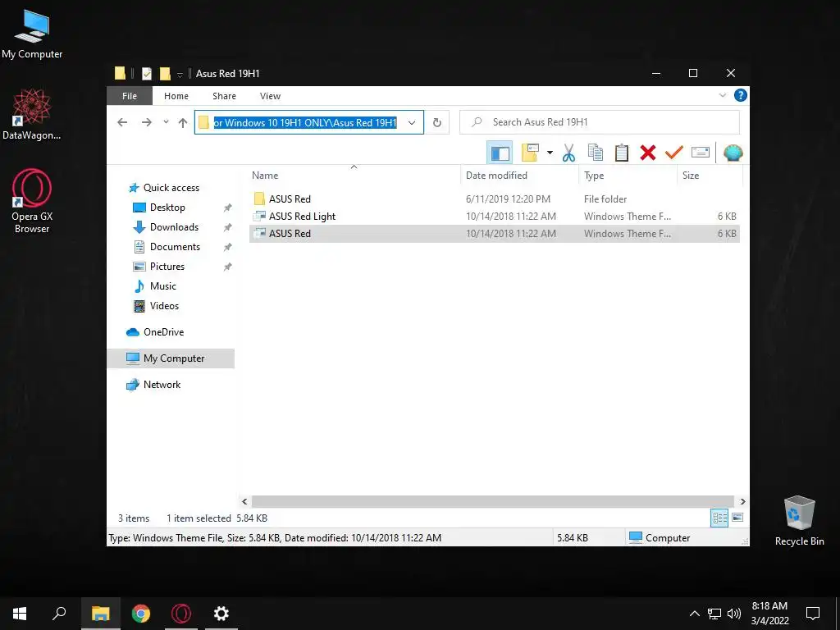Open the dropdown arrow next to new folder
Viewport: 840px width, 630px height.
(x=550, y=153)
